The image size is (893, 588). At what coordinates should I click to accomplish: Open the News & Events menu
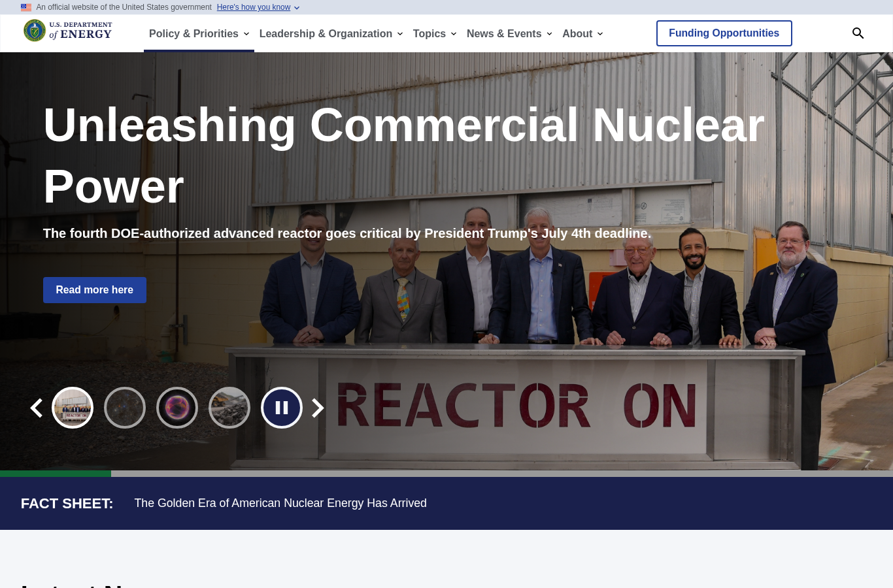(509, 33)
